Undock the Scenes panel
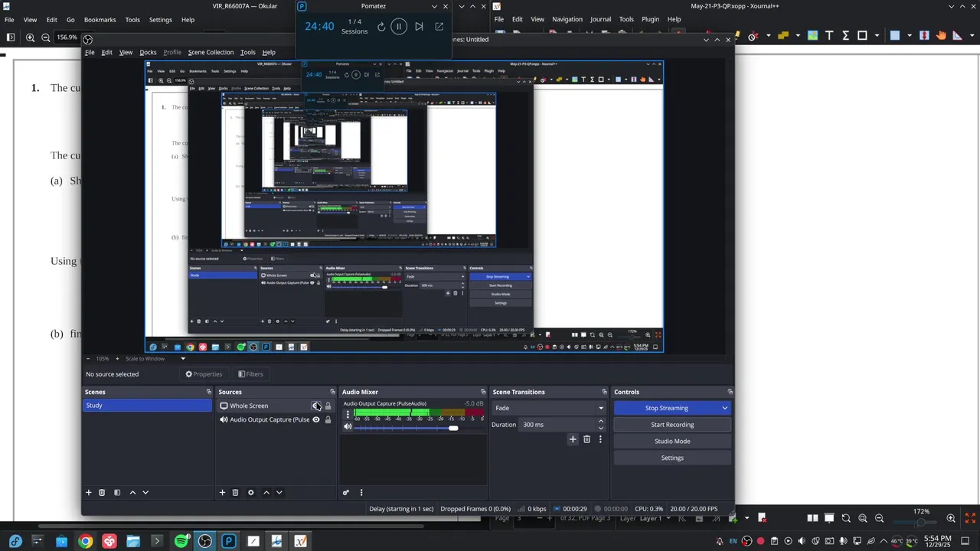 pos(209,392)
